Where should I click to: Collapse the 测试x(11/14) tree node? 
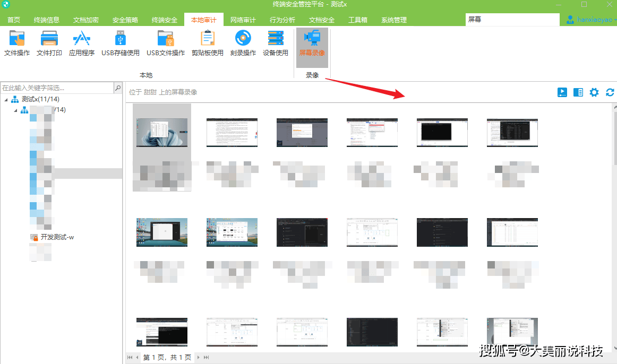point(6,100)
